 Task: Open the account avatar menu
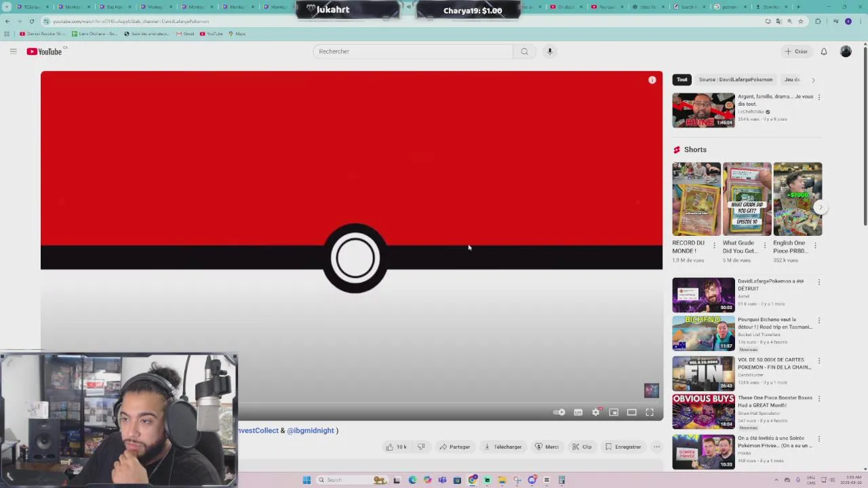[x=846, y=52]
